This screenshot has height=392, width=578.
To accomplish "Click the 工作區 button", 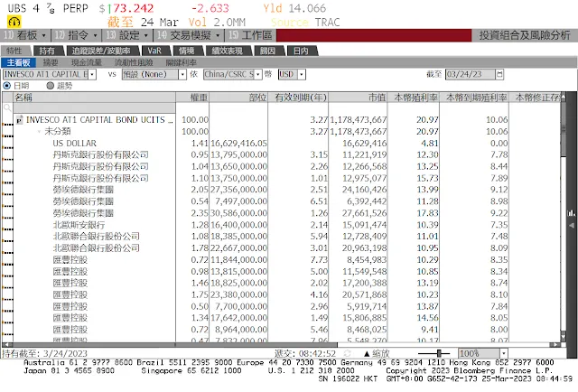I will click(x=250, y=35).
